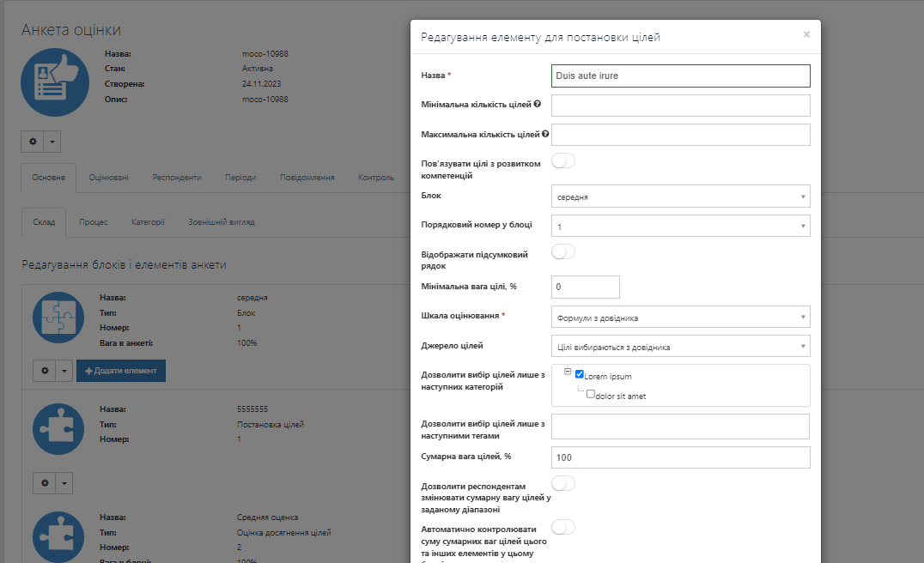
Task: Click puzzle piece icon for element 5555555
Action: pyautogui.click(x=58, y=429)
